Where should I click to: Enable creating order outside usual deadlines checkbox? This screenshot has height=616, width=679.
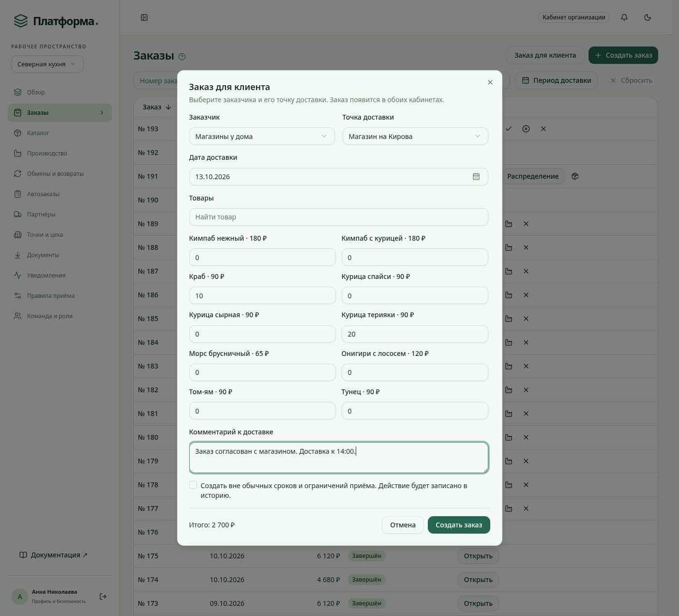point(193,485)
